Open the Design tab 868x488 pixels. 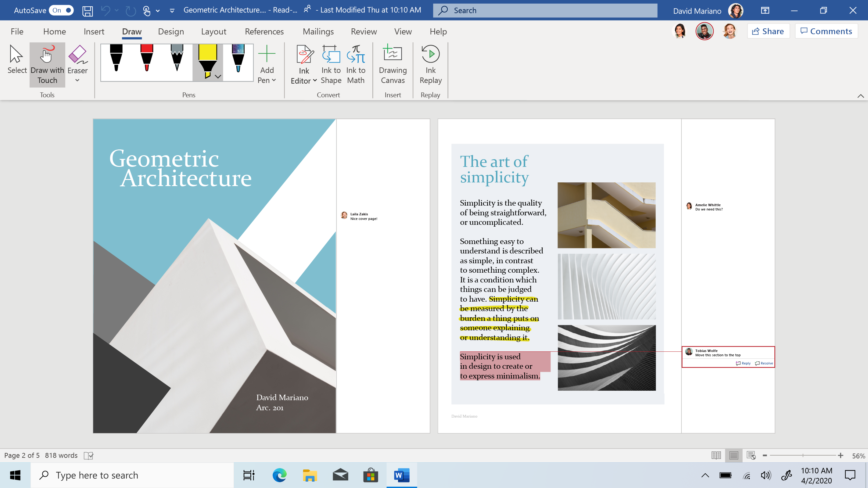[x=171, y=31]
